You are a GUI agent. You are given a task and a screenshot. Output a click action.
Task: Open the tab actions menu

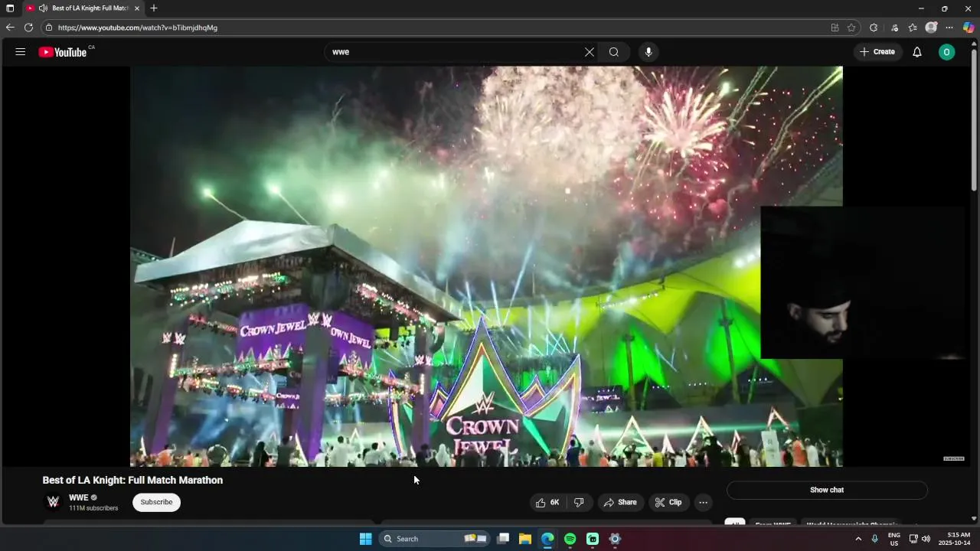point(10,8)
